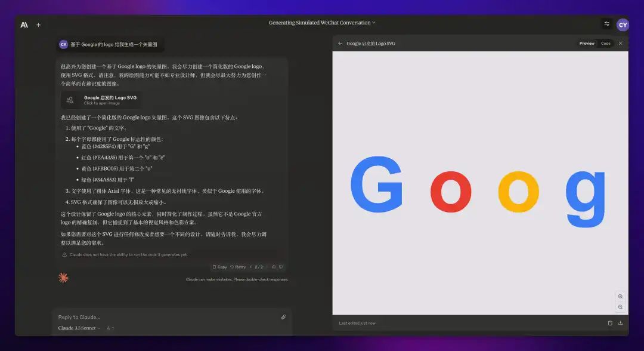Image resolution: width=644 pixels, height=351 pixels.
Task: Click the style icon beside model selector
Action: [x=110, y=328]
